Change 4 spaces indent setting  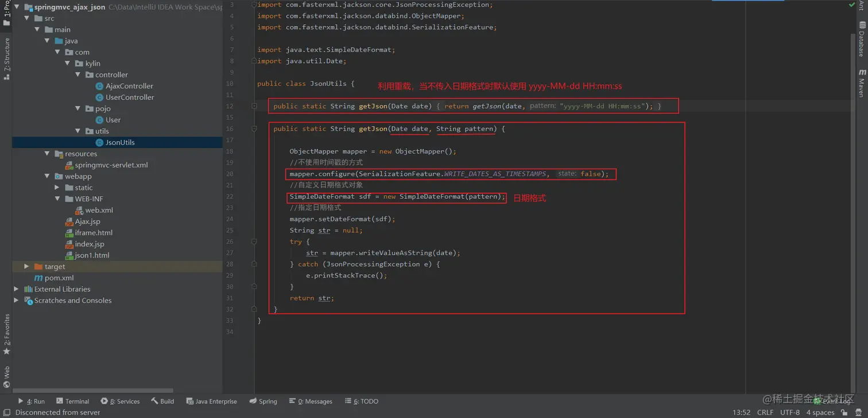pyautogui.click(x=820, y=412)
